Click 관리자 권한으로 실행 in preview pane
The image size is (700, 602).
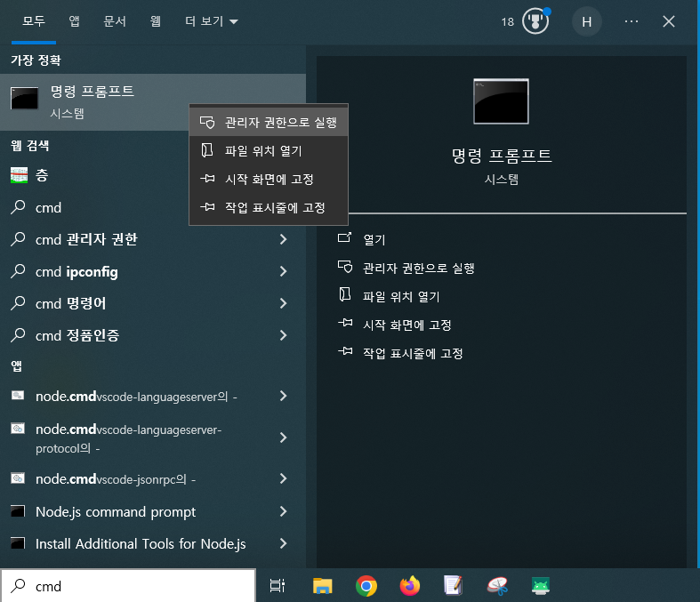pyautogui.click(x=418, y=269)
